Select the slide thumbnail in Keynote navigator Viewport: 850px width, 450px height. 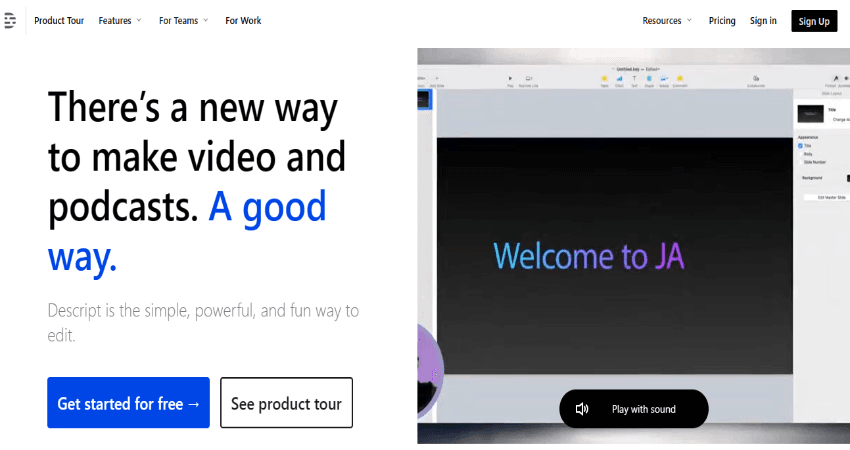423,100
